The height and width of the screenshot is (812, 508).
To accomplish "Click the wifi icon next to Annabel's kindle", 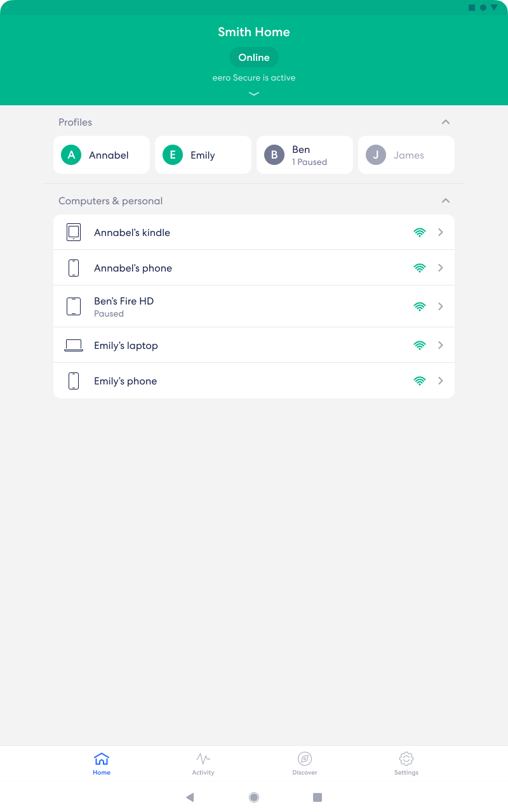I will coord(420,232).
